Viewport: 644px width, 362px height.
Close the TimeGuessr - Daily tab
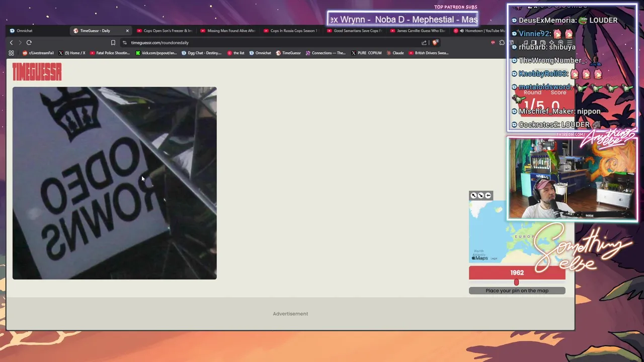(127, 31)
